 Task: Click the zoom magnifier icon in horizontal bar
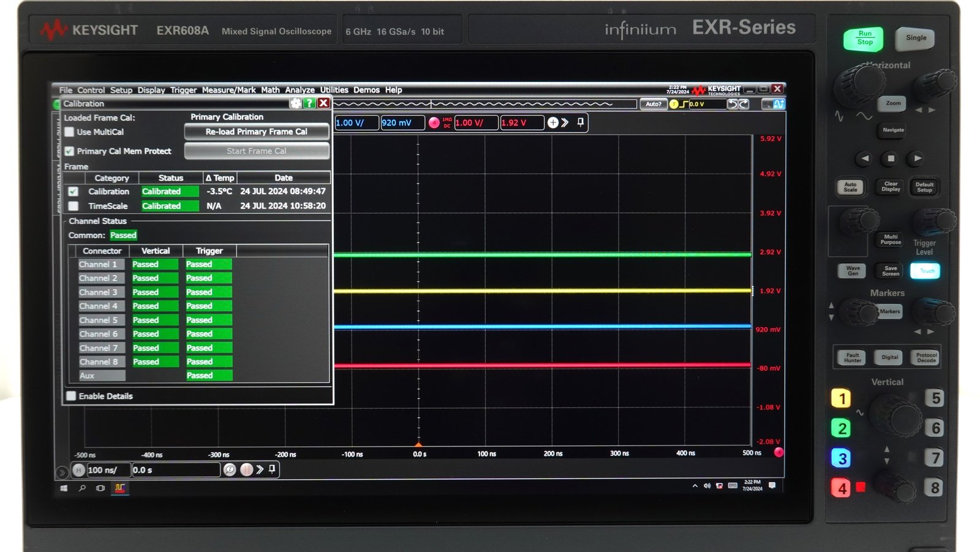click(230, 470)
